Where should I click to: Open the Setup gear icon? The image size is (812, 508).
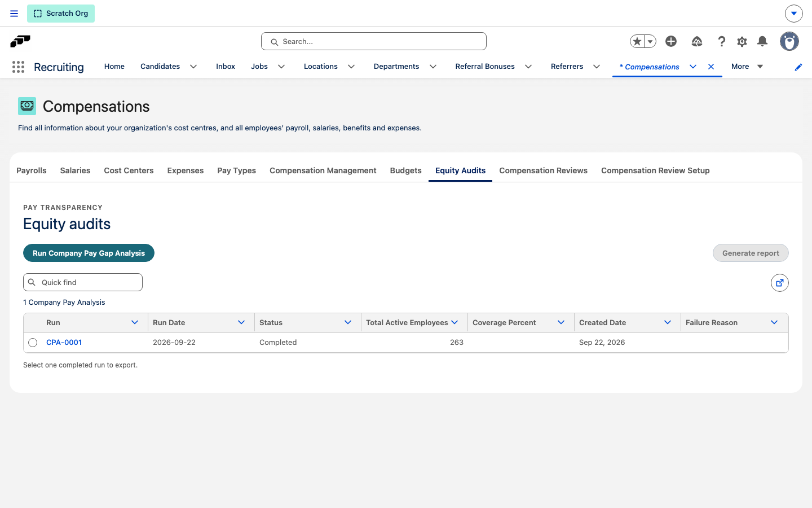[742, 41]
